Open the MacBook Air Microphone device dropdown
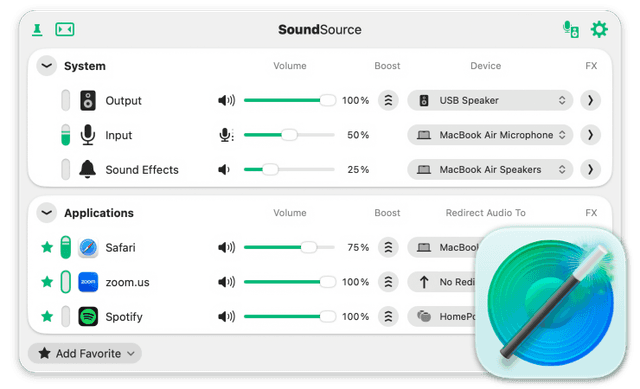The width and height of the screenshot is (640, 389). [490, 135]
